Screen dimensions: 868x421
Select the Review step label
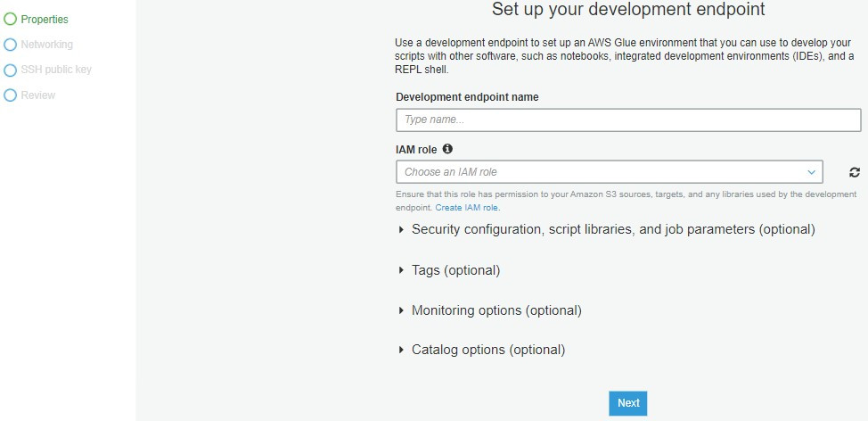tap(38, 95)
